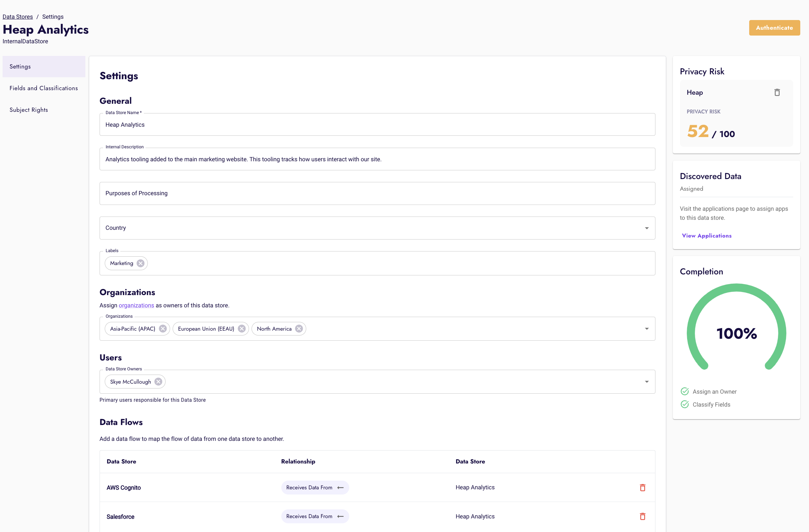Click the 52 privacy risk score
Screen dimensions: 809x532
[697, 132]
